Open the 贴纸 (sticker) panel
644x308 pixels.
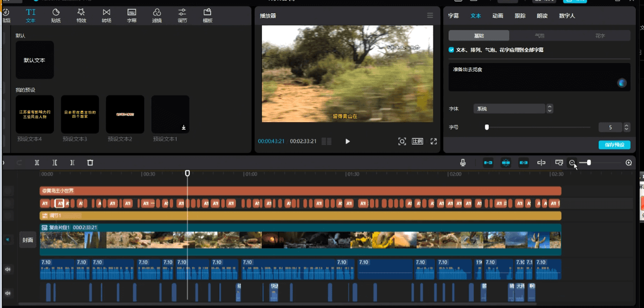point(56,15)
